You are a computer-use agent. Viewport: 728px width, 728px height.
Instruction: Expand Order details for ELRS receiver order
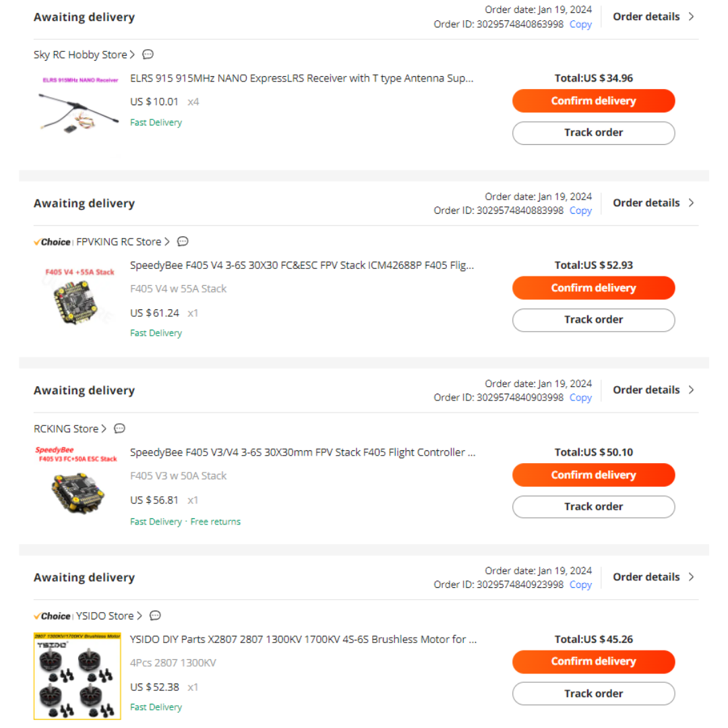point(653,17)
